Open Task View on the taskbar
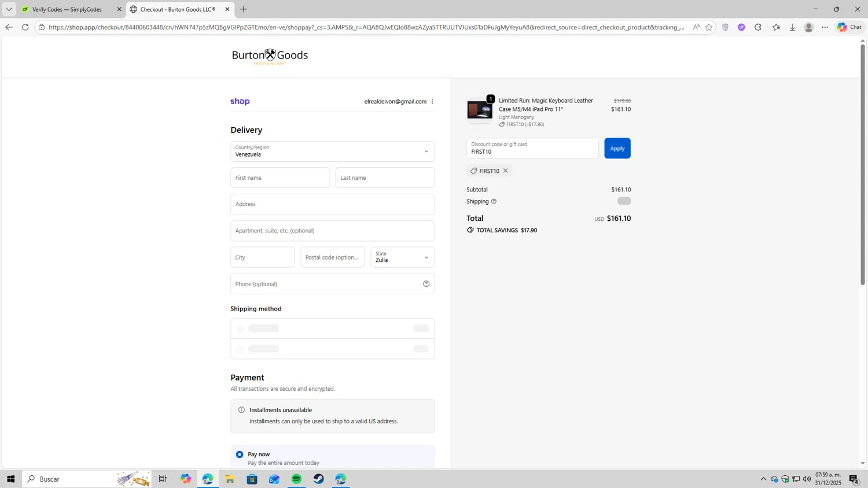Viewport: 868px width, 488px height. 163,479
